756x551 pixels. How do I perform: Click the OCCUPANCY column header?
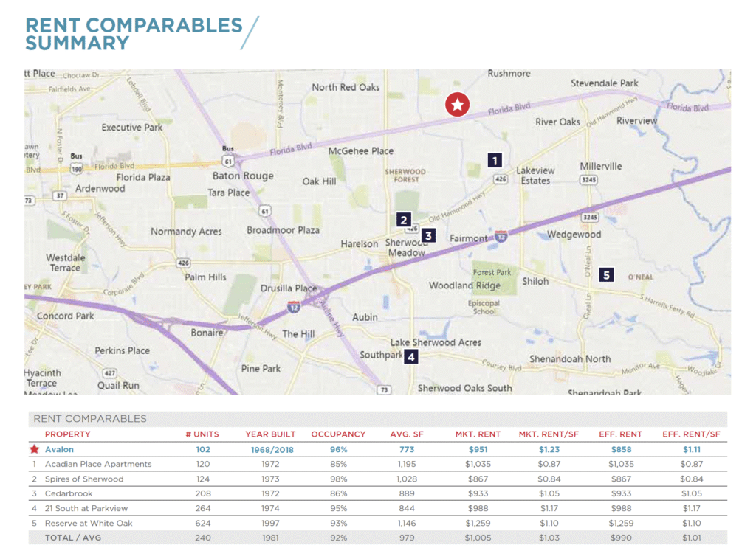(338, 434)
